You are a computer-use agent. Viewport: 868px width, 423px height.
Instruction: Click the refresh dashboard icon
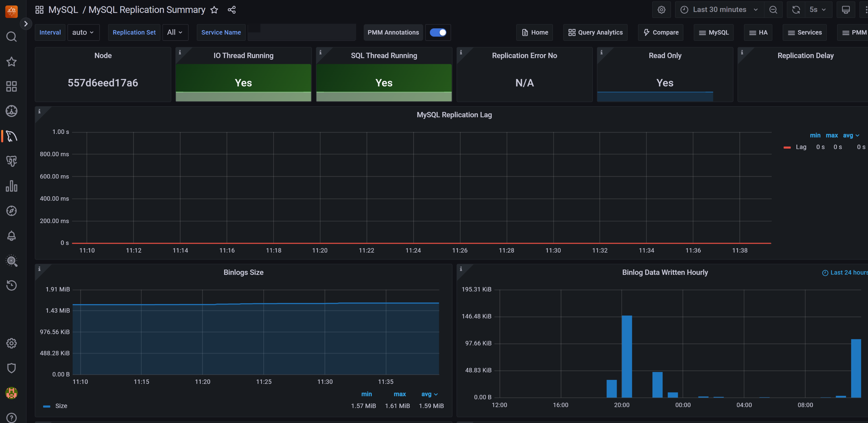pos(796,10)
